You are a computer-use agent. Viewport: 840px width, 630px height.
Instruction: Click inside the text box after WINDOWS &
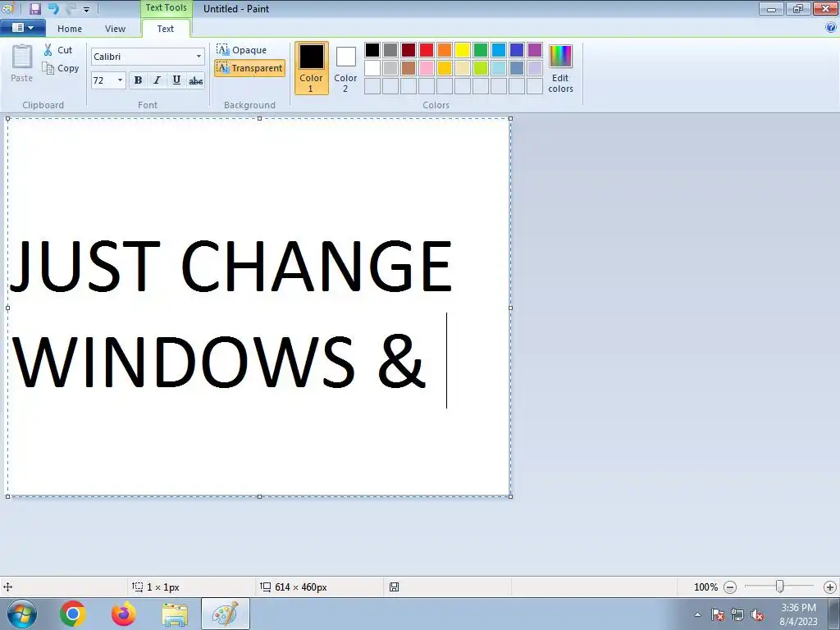(x=447, y=360)
